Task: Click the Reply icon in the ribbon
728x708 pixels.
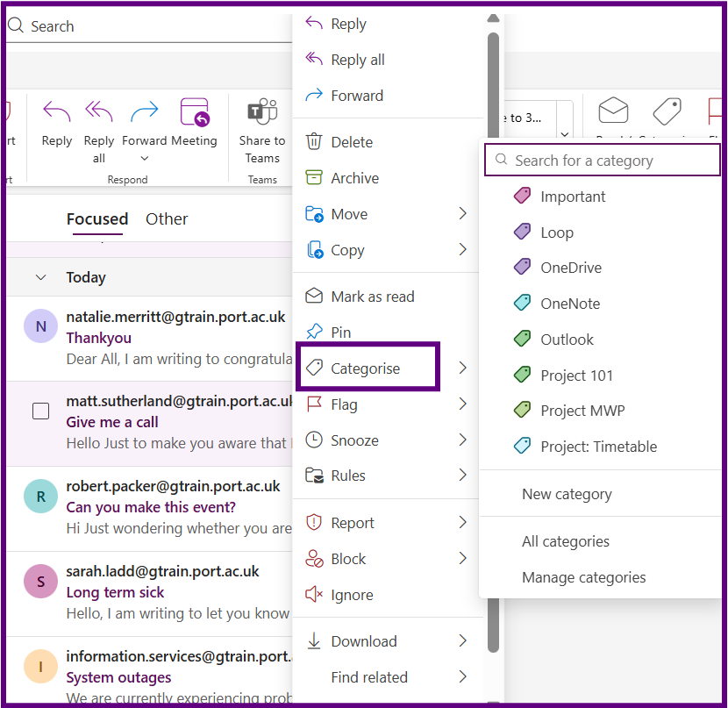Action: coord(57,112)
